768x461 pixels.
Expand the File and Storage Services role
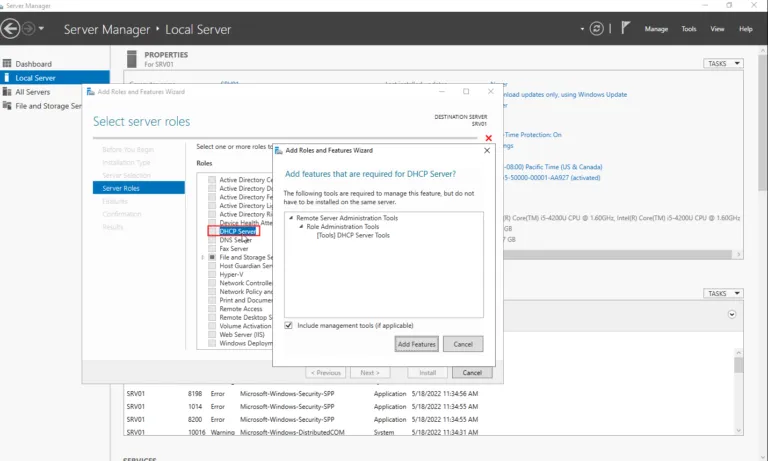click(202, 257)
